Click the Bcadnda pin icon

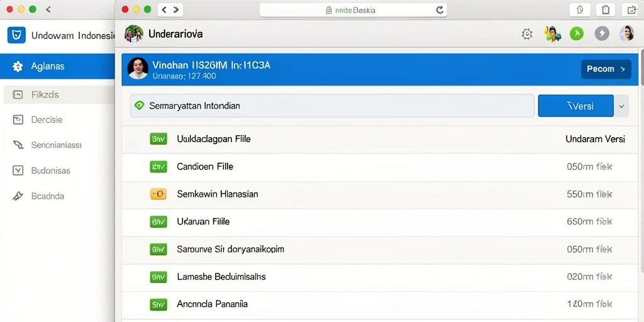point(18,196)
